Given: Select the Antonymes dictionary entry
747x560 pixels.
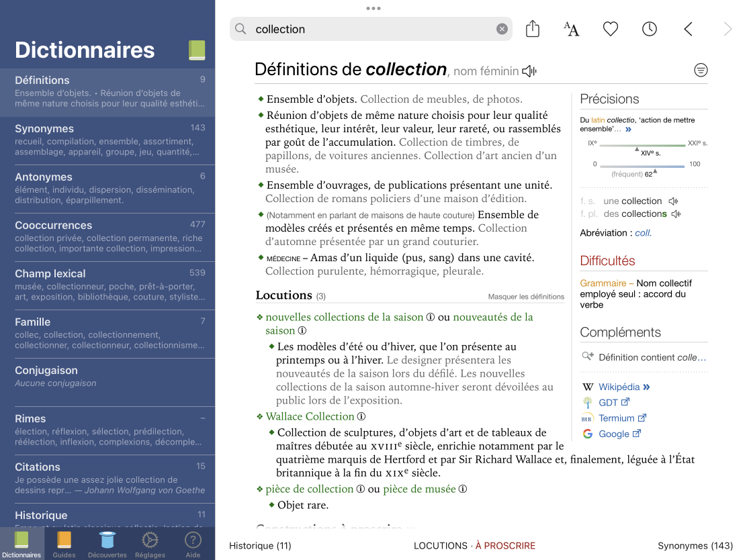Looking at the screenshot, I should 107,189.
